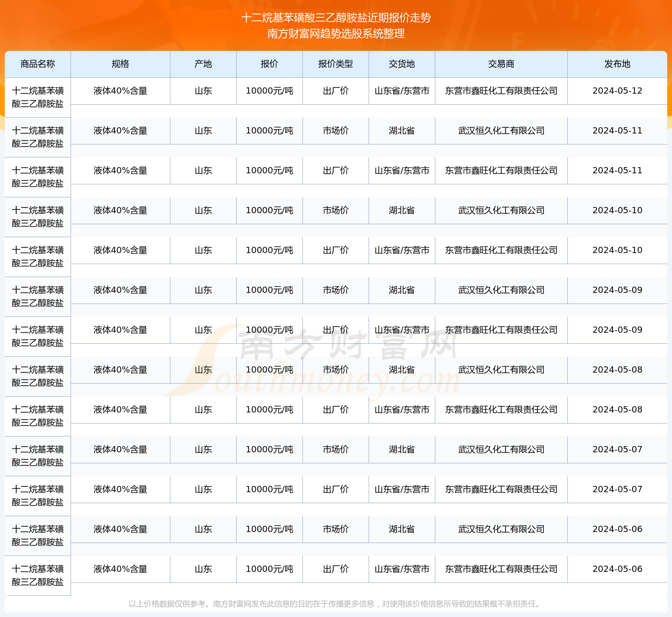Select the 2024-05-10 date for 武汉恒久化工有限公司
Viewport: 672px width, 617px height.
[618, 210]
